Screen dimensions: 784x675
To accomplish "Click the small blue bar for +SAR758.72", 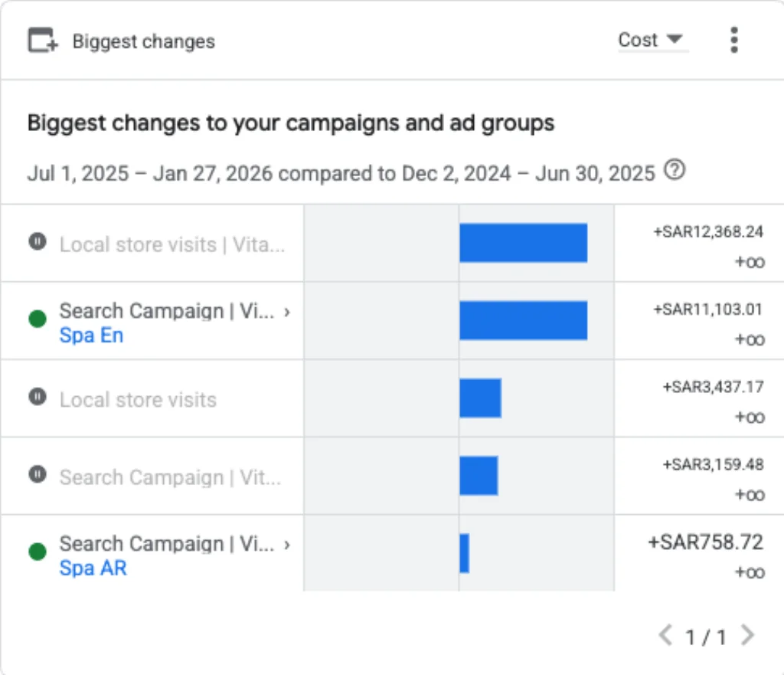I will tap(465, 553).
